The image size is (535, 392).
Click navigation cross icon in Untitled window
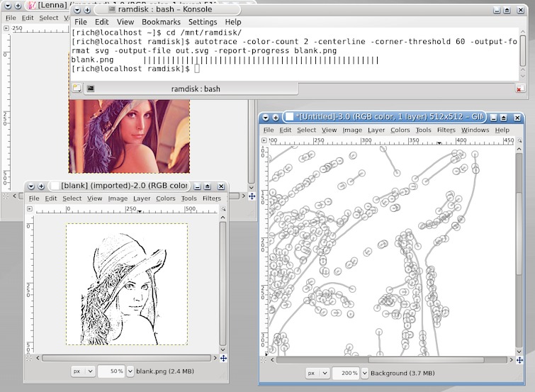(x=519, y=360)
